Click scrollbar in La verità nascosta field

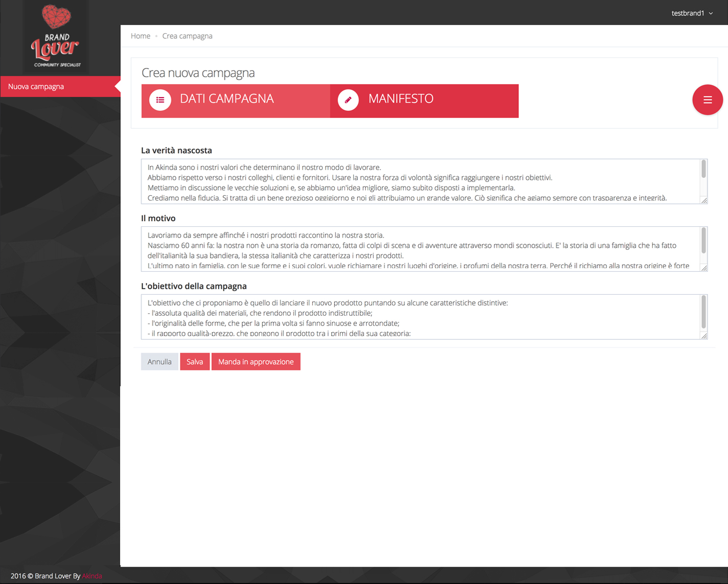[x=704, y=170]
